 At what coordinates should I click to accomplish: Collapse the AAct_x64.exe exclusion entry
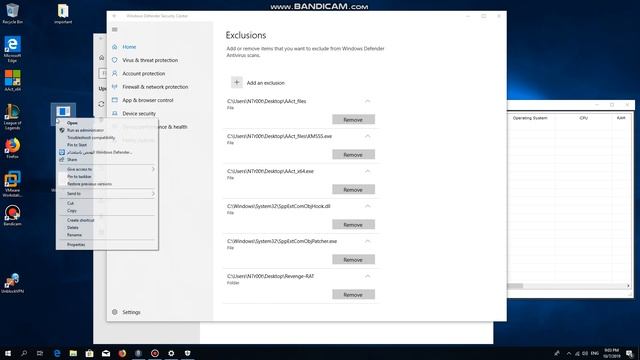click(367, 171)
